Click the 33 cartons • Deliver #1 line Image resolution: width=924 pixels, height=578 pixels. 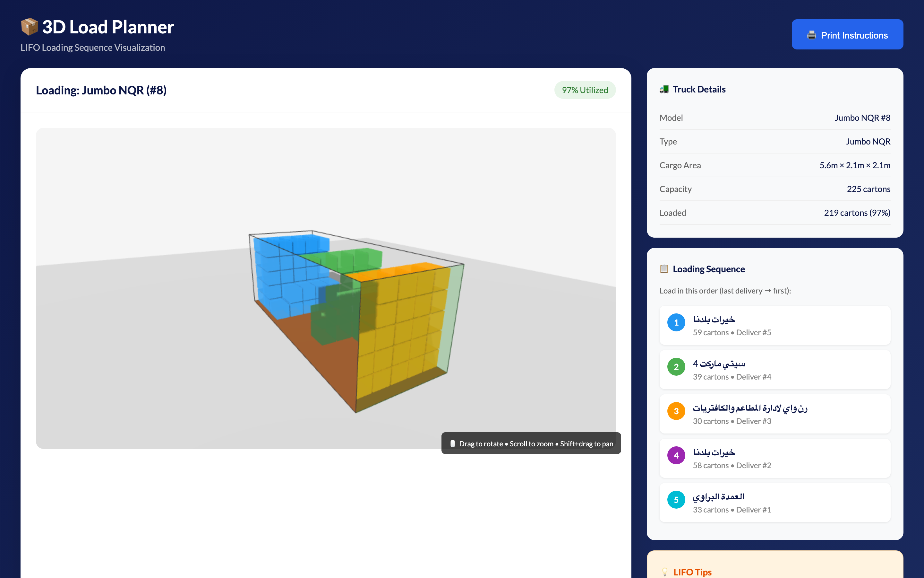click(x=732, y=510)
